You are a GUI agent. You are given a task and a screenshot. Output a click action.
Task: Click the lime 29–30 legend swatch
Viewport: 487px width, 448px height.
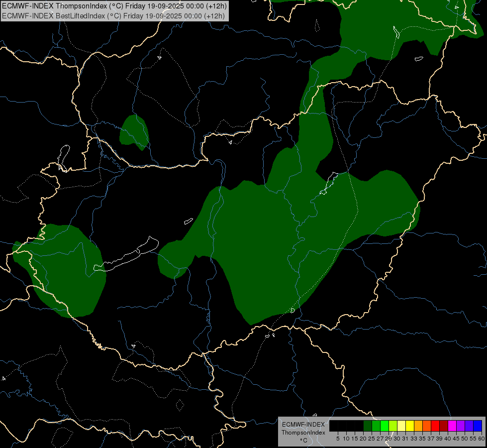[393, 426]
